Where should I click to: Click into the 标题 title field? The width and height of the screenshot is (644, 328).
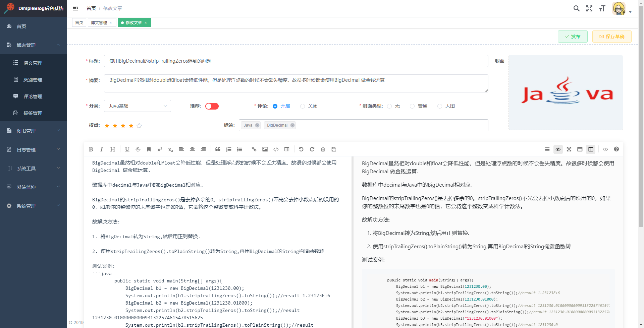(296, 61)
